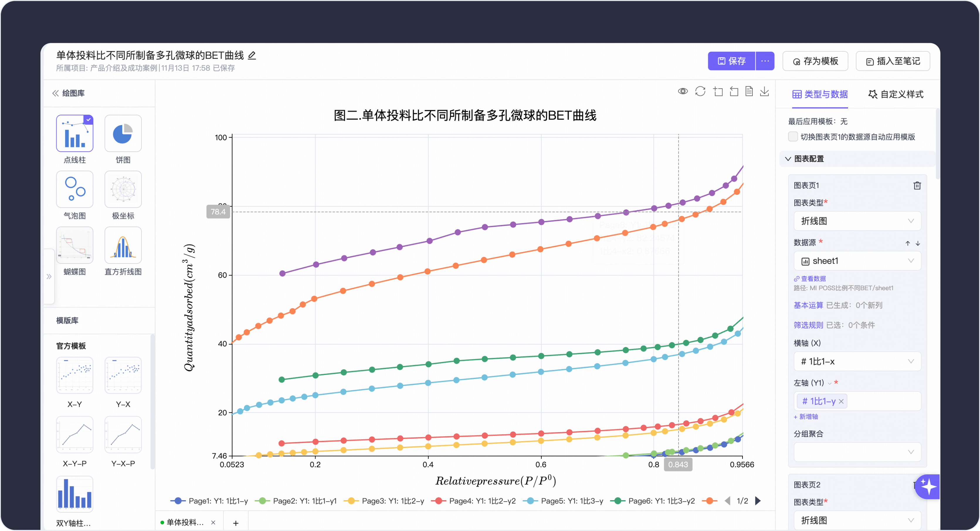Click + 新增轴 to add axis
This screenshot has width=980, height=531.
coord(806,417)
